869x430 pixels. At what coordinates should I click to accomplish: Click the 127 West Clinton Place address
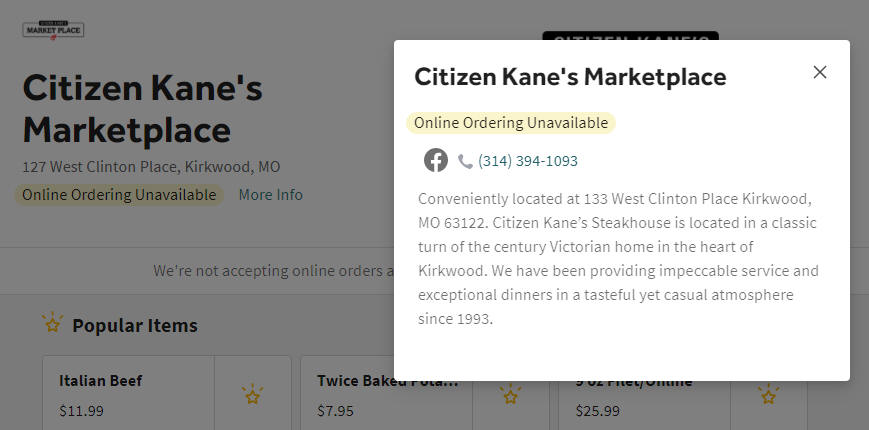coord(151,167)
